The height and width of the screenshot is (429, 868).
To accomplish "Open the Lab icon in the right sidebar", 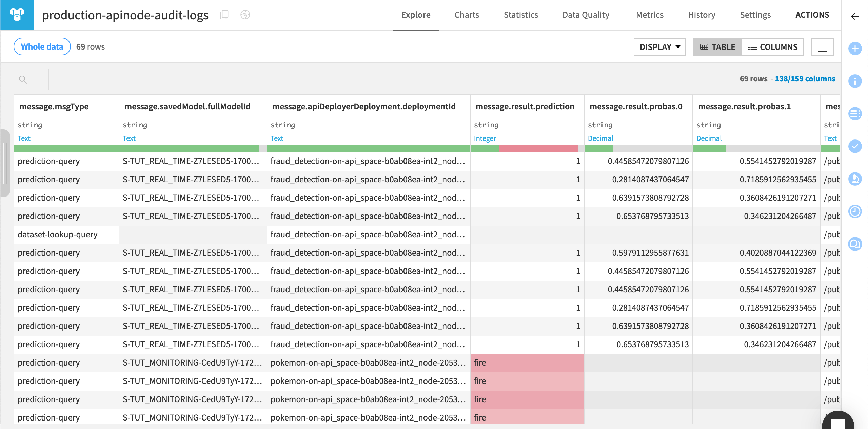I will coord(855,179).
